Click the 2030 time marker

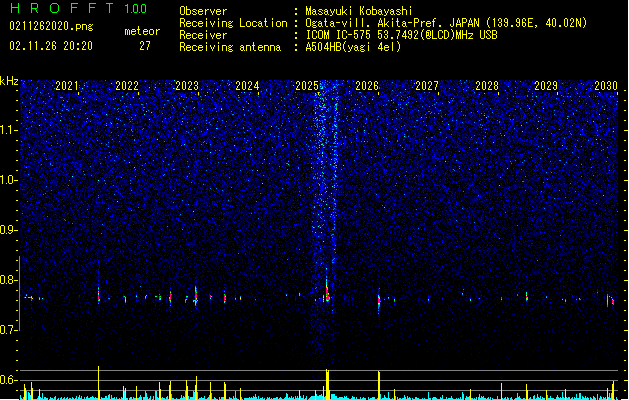click(606, 86)
